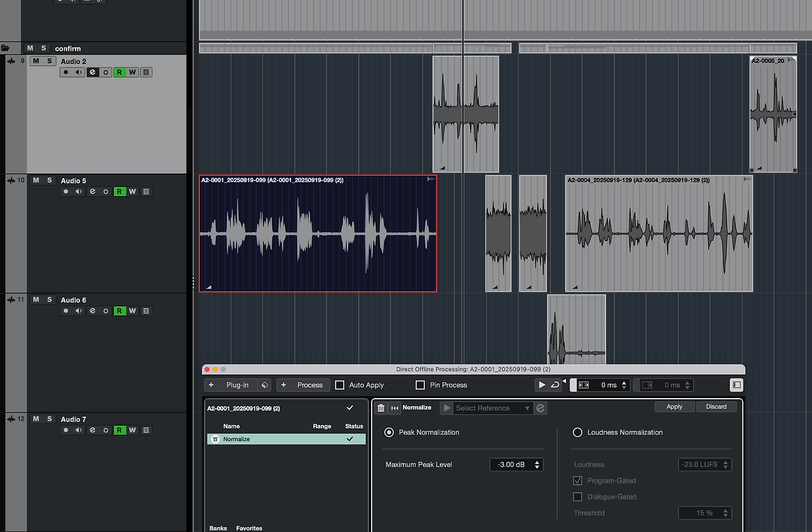Click Record Enable on Audio 2 track
Screen dimensions: 812x532
pos(65,72)
